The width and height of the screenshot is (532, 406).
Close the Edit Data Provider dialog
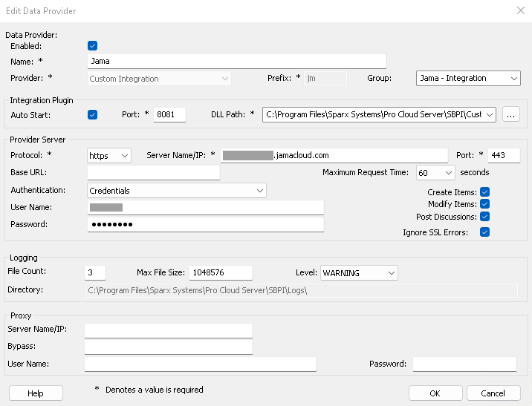(519, 11)
